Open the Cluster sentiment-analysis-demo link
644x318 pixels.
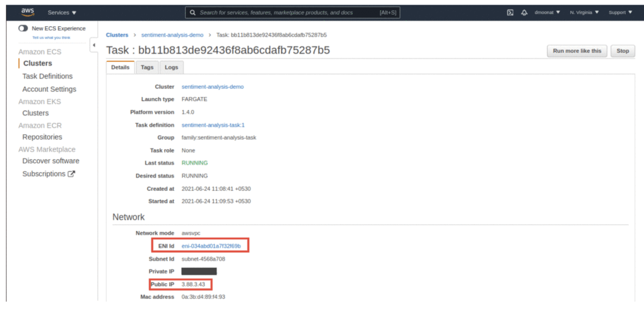click(x=212, y=87)
